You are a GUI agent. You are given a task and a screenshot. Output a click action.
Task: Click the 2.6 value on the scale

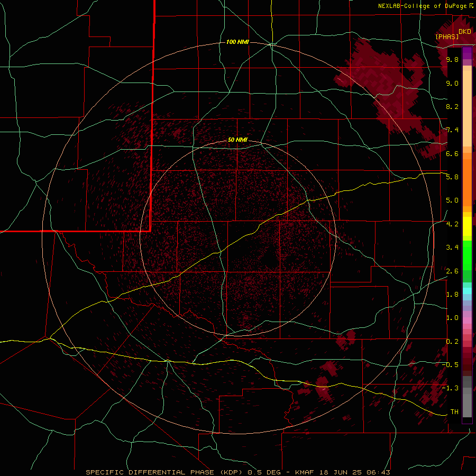[x=452, y=271]
